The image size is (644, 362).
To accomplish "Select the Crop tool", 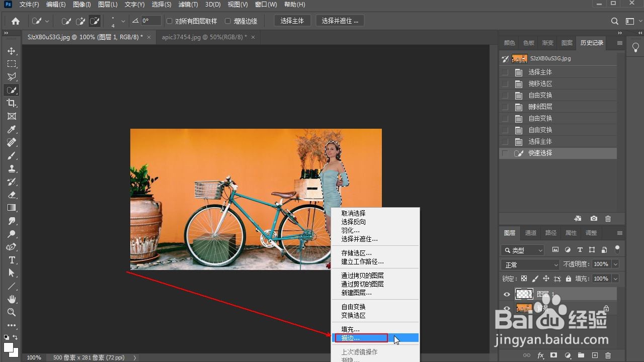I will pos(12,104).
